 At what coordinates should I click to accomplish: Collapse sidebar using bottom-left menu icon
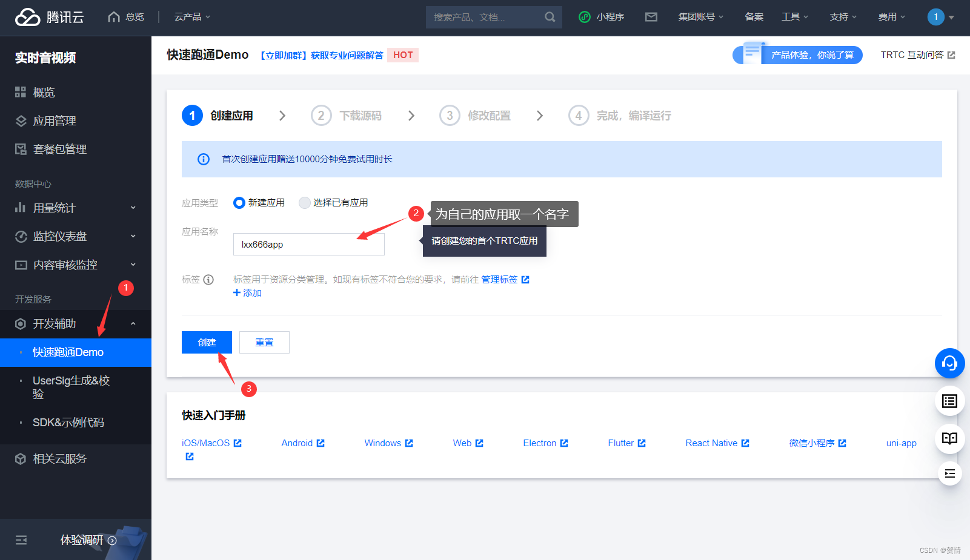(x=21, y=540)
